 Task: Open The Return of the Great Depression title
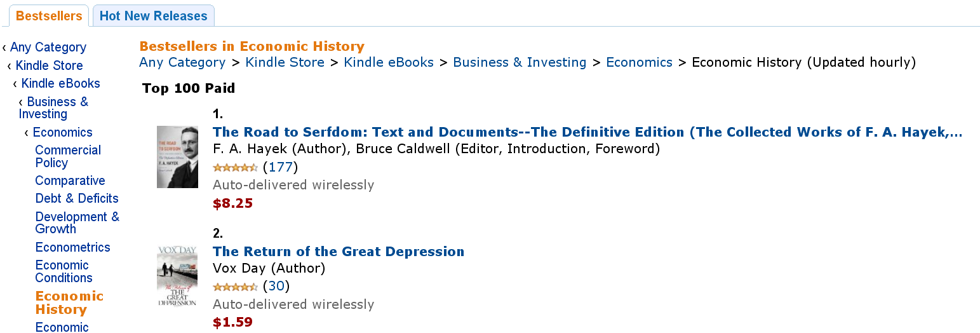coord(339,252)
